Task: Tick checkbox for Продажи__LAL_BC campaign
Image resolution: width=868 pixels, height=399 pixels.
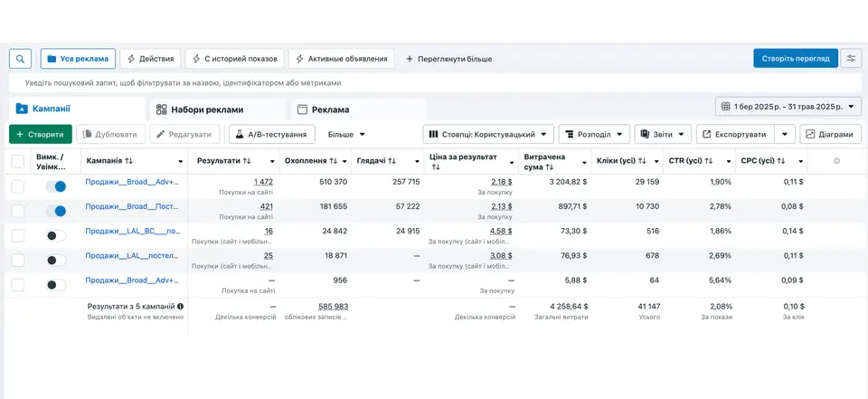Action: 18,235
